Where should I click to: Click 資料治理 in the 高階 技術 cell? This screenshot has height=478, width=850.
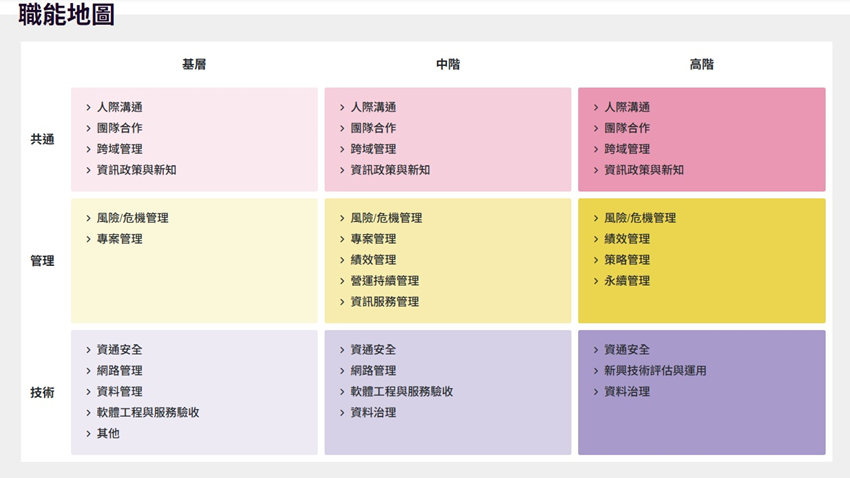coord(626,392)
